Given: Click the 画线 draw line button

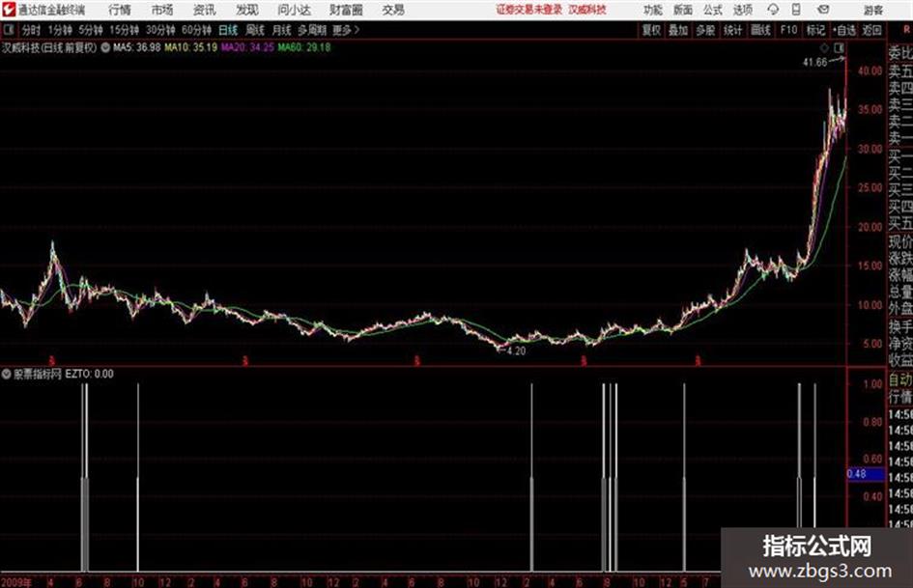Looking at the screenshot, I should click(760, 30).
